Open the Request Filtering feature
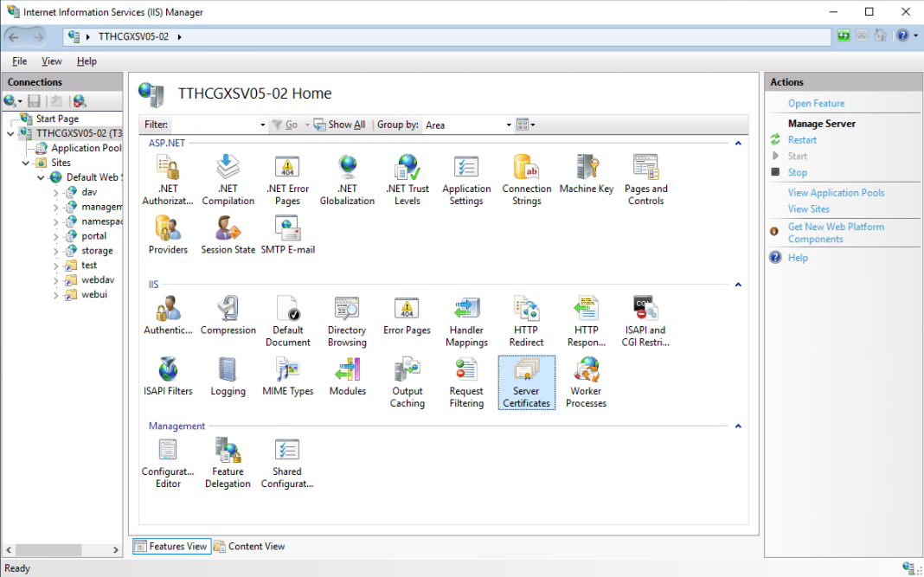924x577 pixels. (x=466, y=381)
